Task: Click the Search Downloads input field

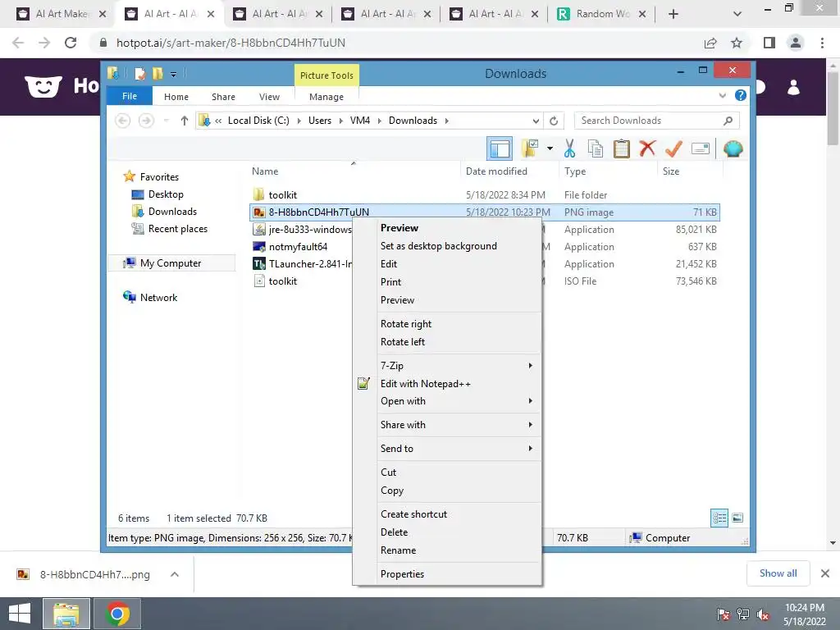Action: point(656,121)
